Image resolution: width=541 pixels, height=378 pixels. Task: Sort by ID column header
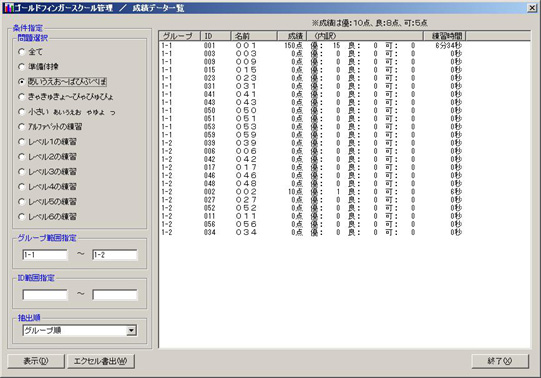pos(215,36)
